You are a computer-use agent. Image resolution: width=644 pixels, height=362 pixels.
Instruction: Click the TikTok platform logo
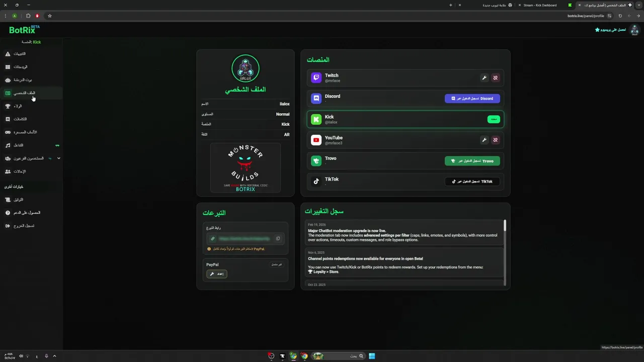point(316,182)
